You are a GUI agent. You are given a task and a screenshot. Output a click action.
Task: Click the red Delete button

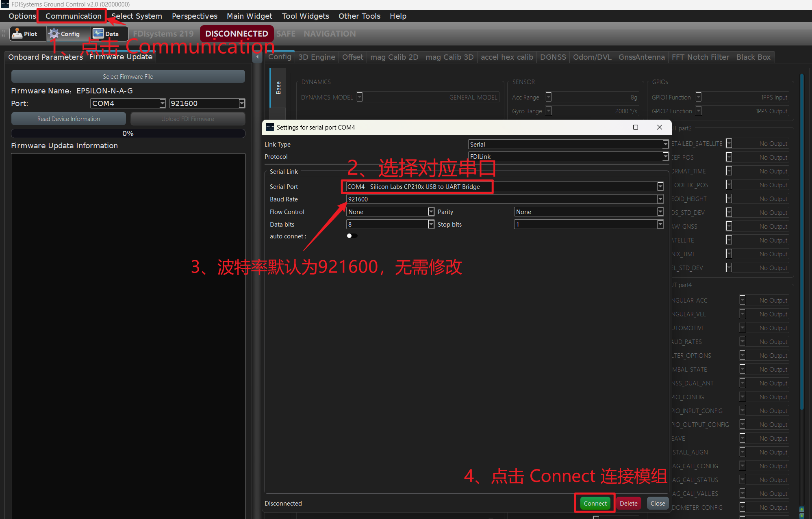pyautogui.click(x=628, y=503)
